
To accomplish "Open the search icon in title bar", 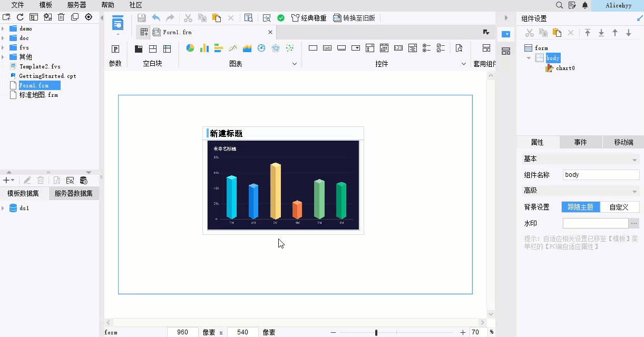I will click(x=560, y=5).
